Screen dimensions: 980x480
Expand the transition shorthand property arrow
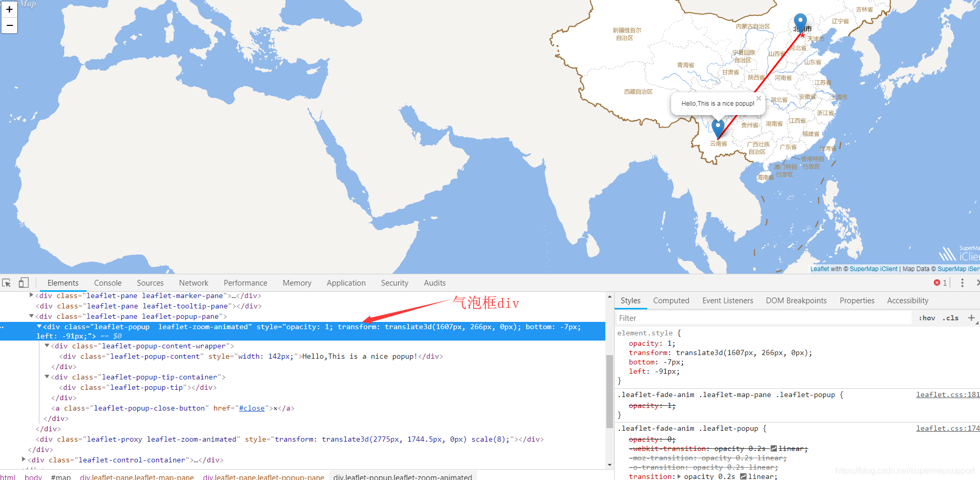[x=679, y=476]
